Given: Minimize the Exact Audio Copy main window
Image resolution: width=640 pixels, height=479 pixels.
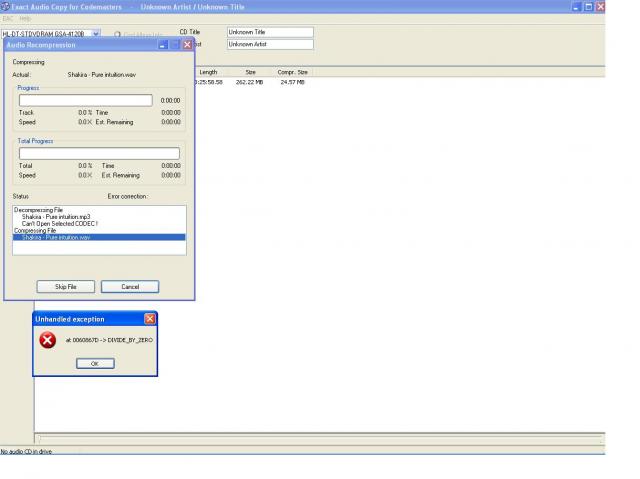Looking at the screenshot, I should 576,7.
